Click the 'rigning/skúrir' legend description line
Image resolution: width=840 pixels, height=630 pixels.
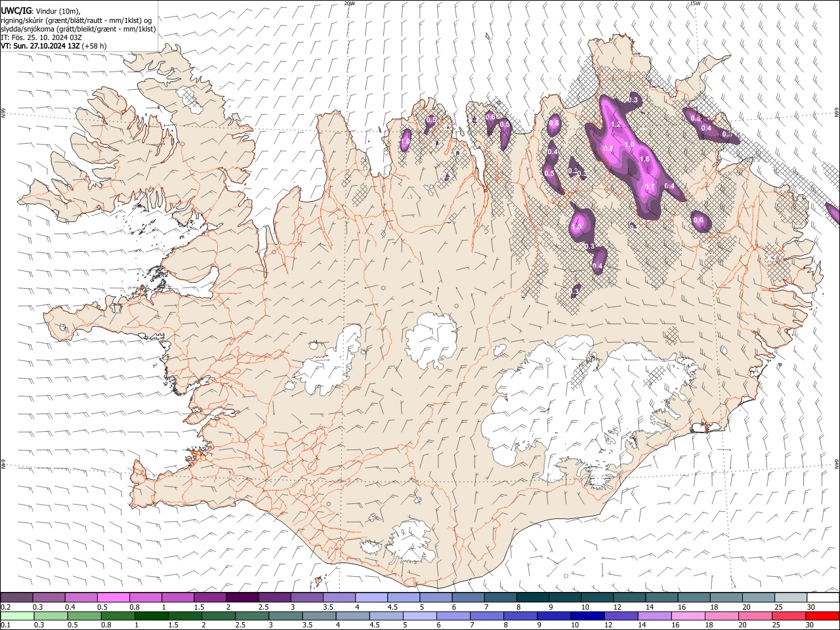(76, 20)
